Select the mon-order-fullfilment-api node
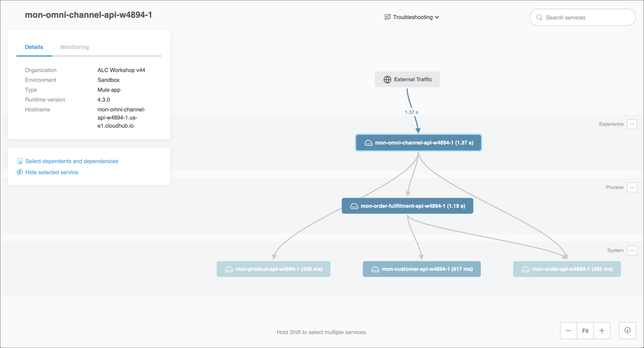Image resolution: width=644 pixels, height=348 pixels. pos(407,206)
